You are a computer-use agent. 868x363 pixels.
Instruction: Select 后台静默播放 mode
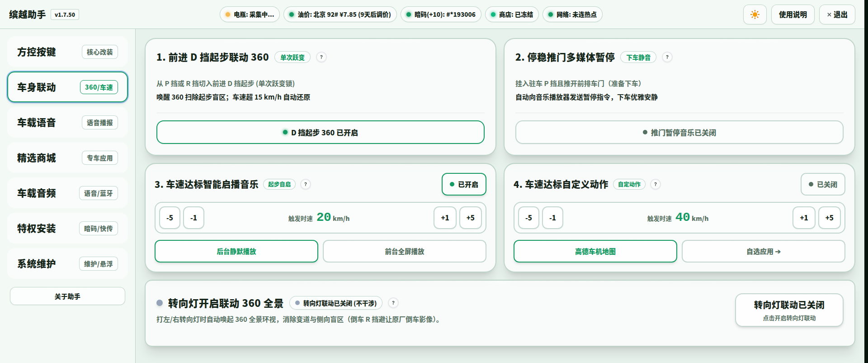click(x=236, y=251)
